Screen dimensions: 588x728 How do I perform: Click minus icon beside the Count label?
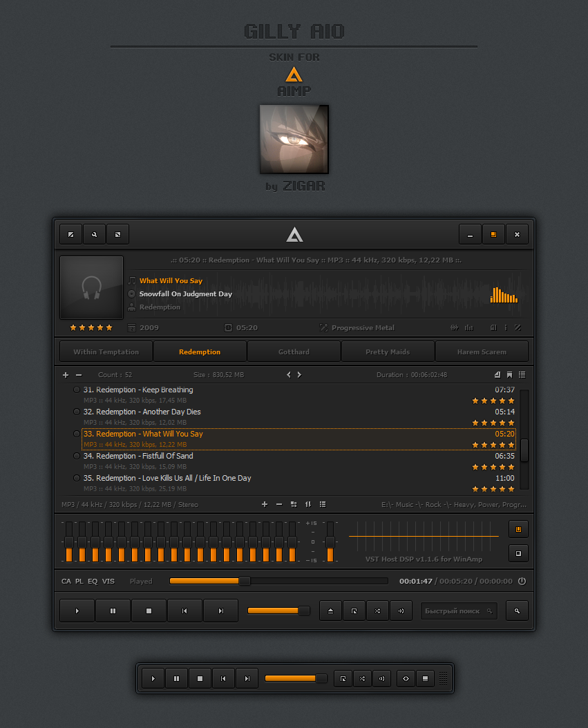click(79, 374)
